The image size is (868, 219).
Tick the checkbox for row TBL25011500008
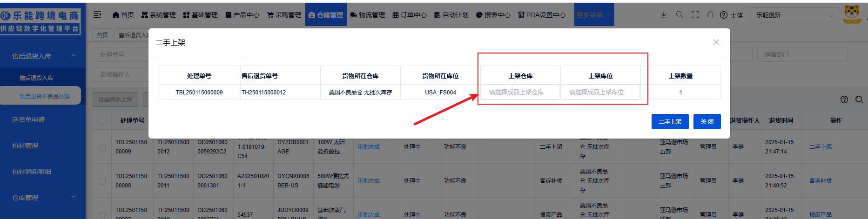click(102, 181)
